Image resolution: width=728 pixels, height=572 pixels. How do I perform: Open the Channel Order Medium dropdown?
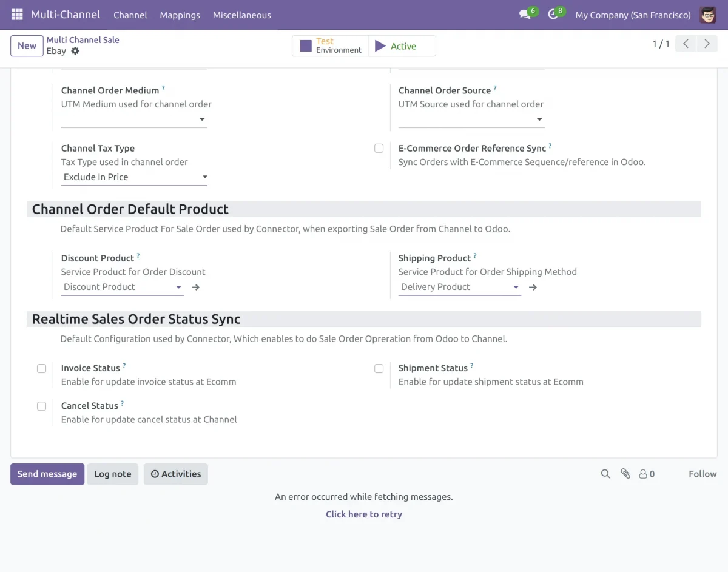pyautogui.click(x=202, y=120)
